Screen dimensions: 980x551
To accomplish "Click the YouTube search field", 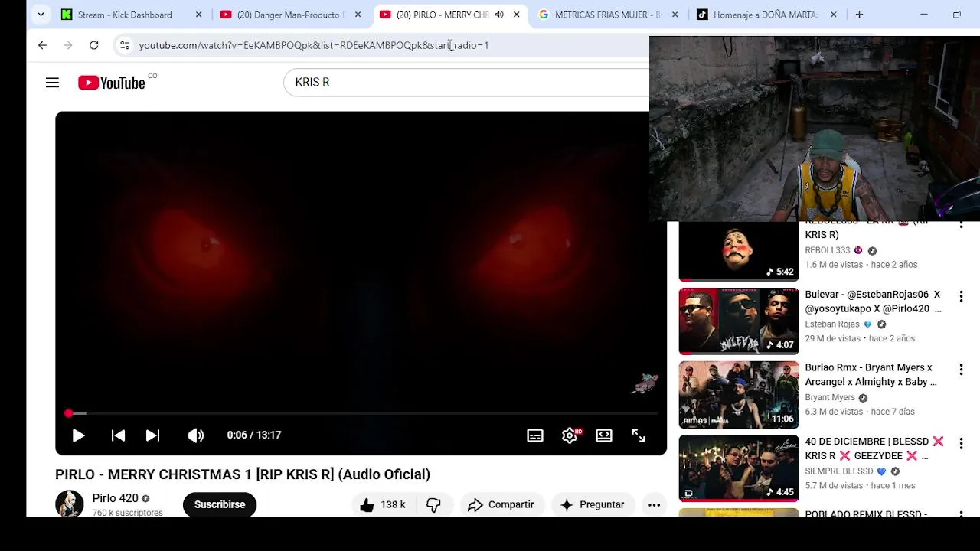I will 466,82.
